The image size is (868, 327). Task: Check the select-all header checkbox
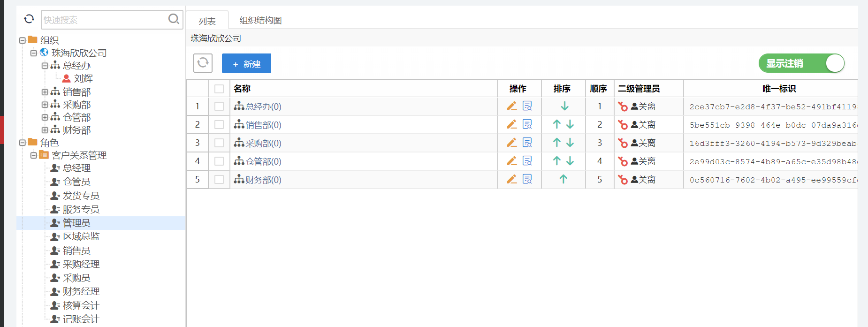[219, 89]
